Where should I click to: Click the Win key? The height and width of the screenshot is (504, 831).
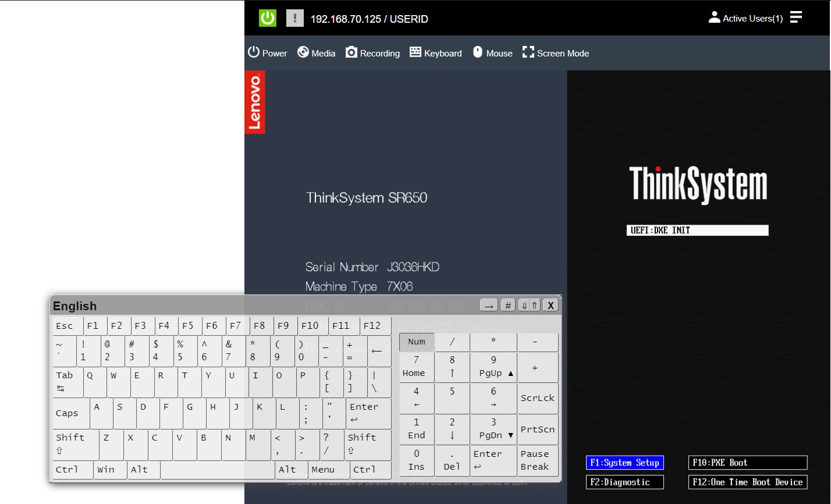click(110, 470)
